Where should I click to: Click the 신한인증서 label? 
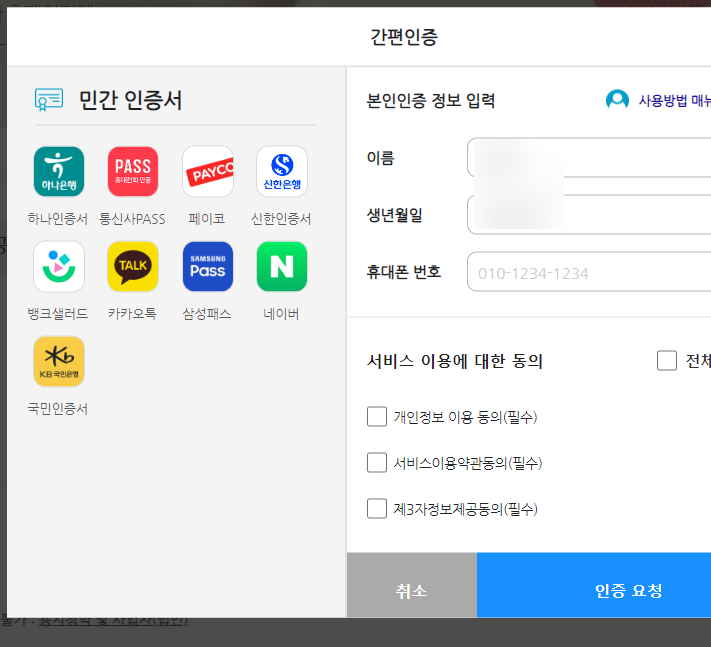tap(281, 219)
